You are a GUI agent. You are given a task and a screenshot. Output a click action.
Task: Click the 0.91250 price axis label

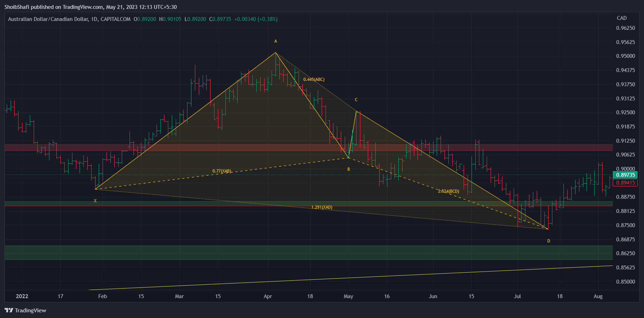626,141
